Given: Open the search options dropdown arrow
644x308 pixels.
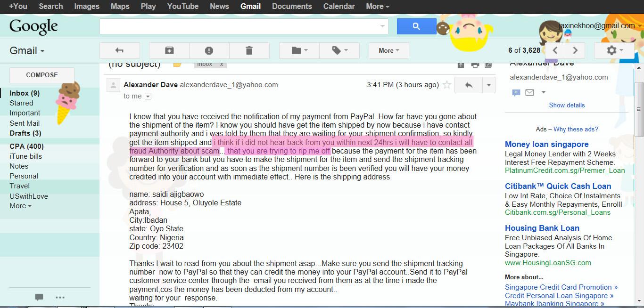Looking at the screenshot, I should [x=382, y=27].
